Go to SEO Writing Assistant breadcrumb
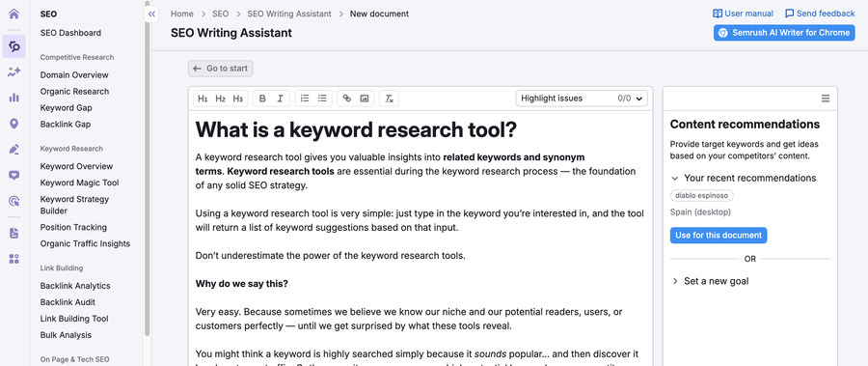 tap(289, 14)
